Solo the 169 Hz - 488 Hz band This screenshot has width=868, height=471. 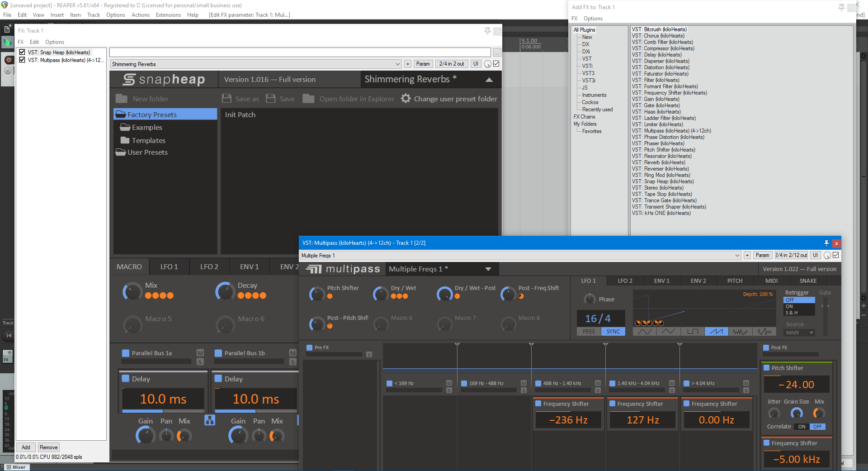coord(524,390)
